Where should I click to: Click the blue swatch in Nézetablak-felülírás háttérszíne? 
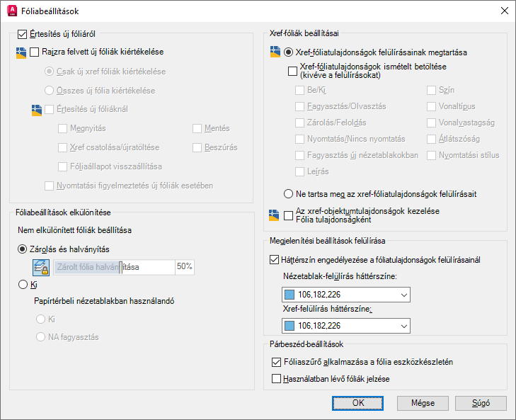pos(289,295)
